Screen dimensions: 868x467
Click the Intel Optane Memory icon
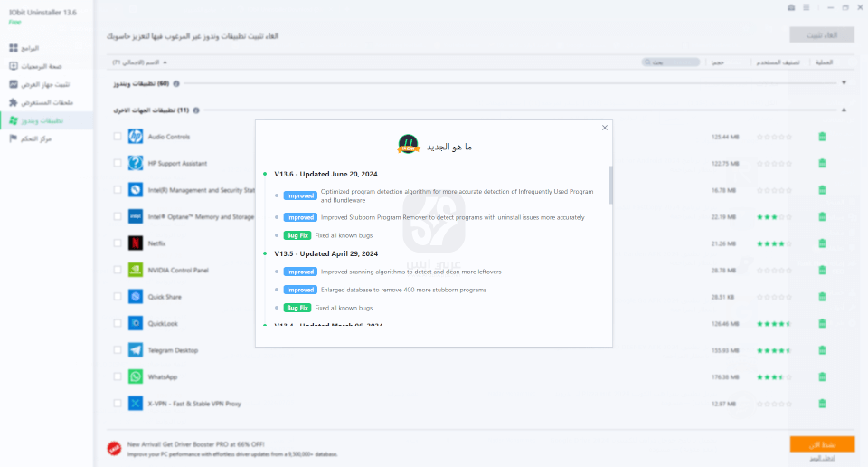point(135,216)
